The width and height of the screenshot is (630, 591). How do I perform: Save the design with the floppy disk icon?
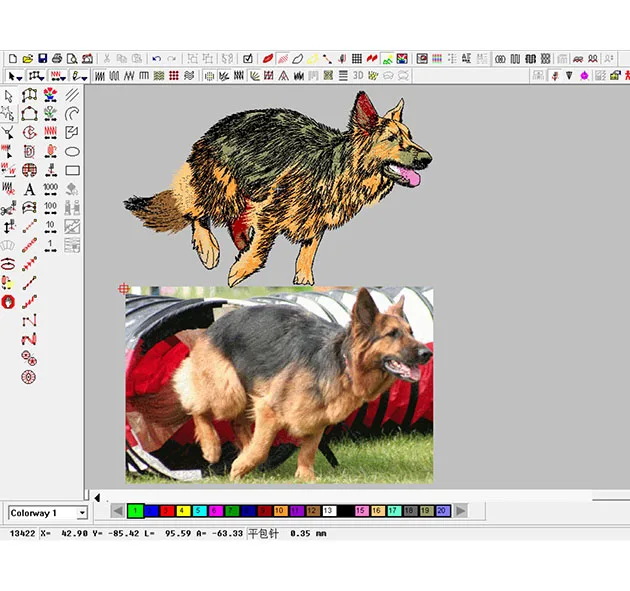[x=42, y=59]
